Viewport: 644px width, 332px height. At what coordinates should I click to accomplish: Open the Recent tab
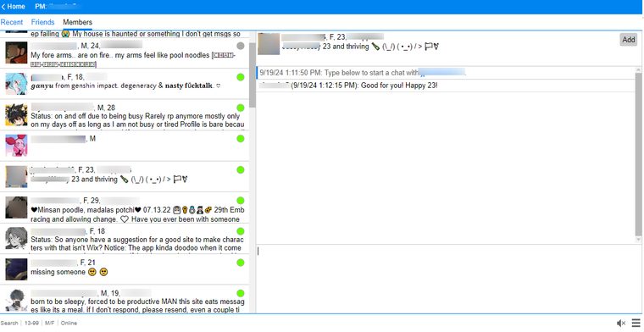pyautogui.click(x=12, y=22)
